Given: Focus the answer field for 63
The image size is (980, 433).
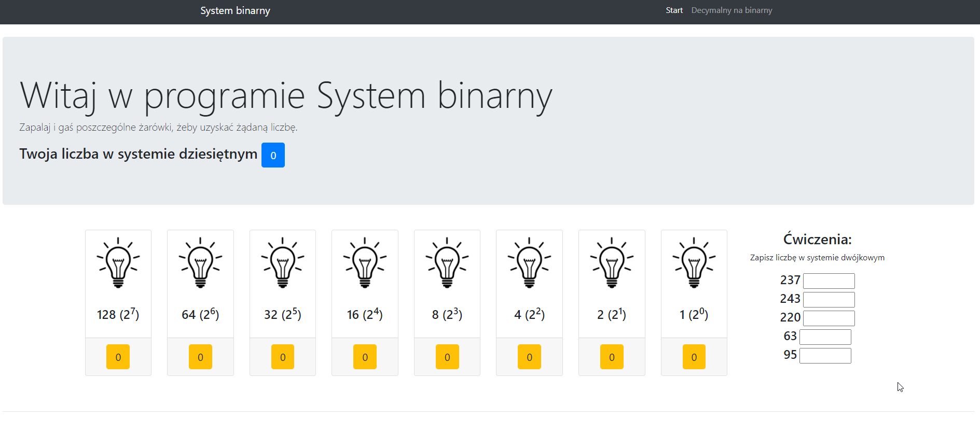Looking at the screenshot, I should pyautogui.click(x=825, y=337).
